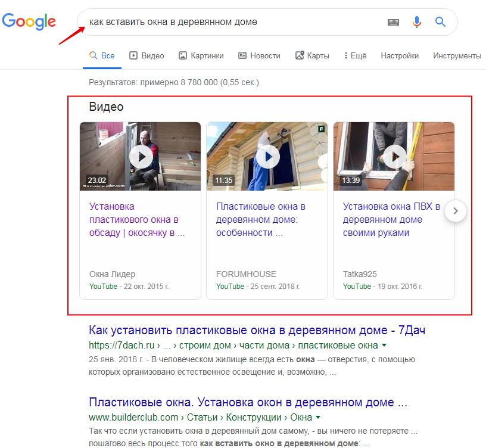Open Инструменты search tools

click(x=457, y=55)
